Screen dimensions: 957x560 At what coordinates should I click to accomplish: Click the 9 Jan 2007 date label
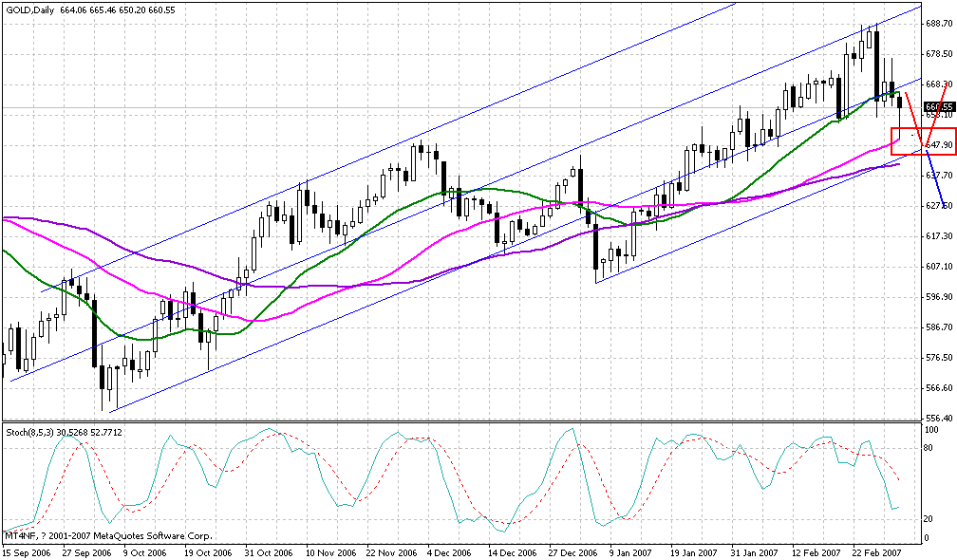(x=631, y=552)
